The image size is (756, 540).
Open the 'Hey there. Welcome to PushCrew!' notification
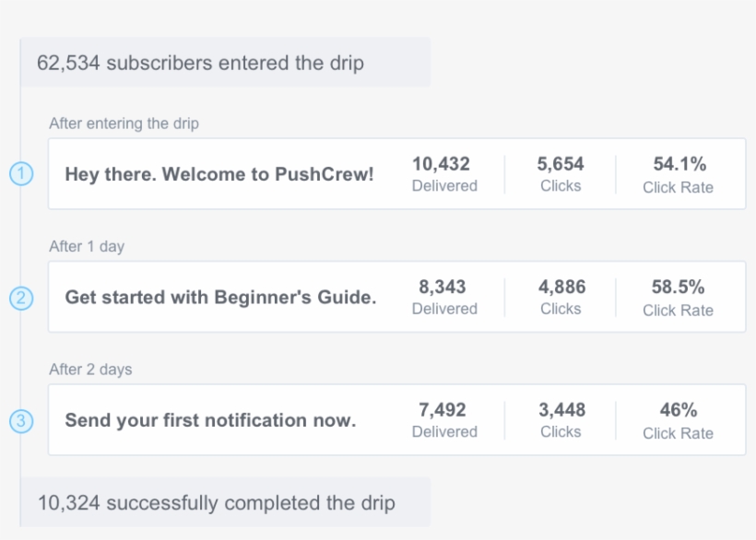tap(219, 174)
